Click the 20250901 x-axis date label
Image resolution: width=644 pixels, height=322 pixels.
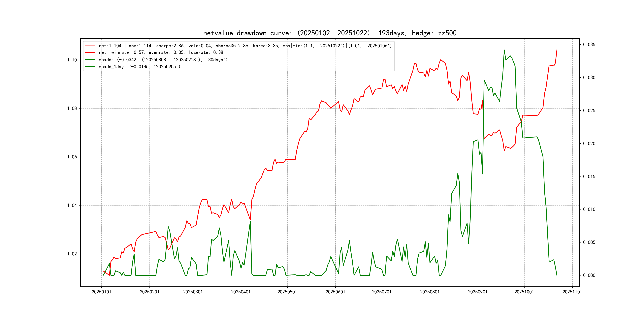[x=478, y=292]
